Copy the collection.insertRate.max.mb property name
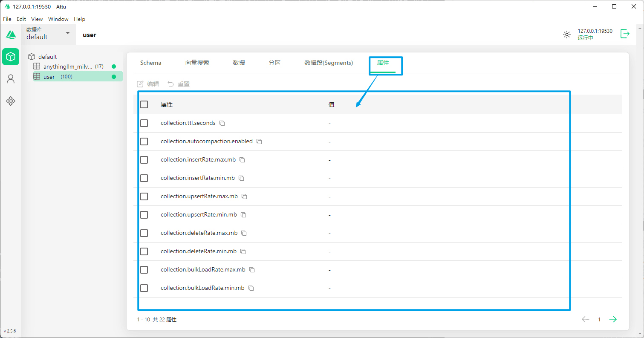Image resolution: width=644 pixels, height=338 pixels. tap(242, 160)
